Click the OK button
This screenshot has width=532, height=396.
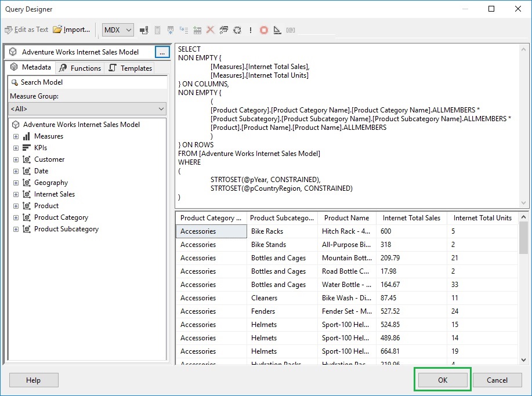[443, 380]
